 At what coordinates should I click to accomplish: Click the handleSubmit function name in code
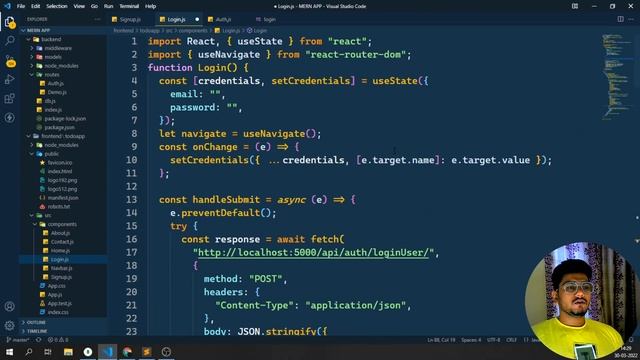click(x=226, y=200)
